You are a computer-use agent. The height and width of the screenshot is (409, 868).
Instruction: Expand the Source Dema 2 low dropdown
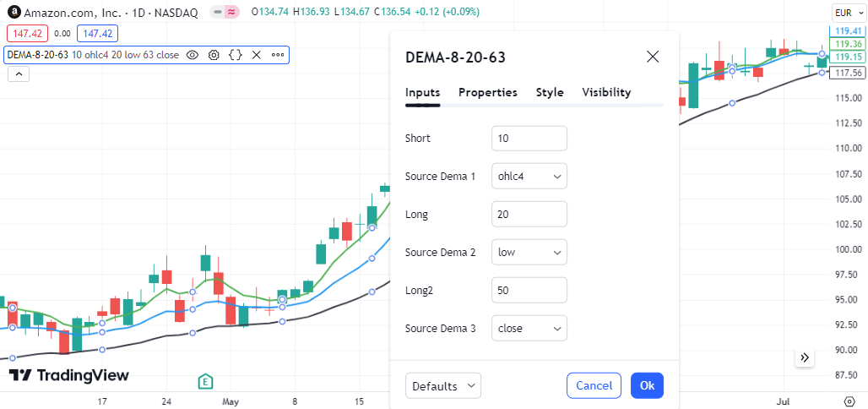tap(529, 252)
